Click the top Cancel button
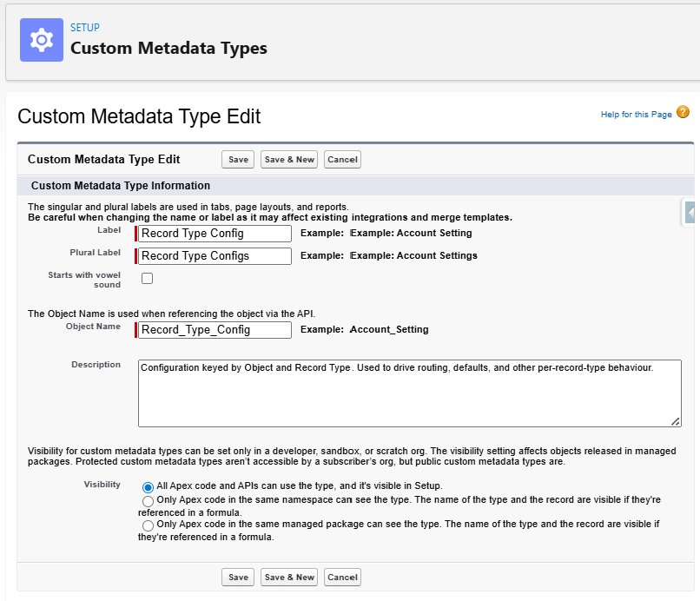 [342, 159]
